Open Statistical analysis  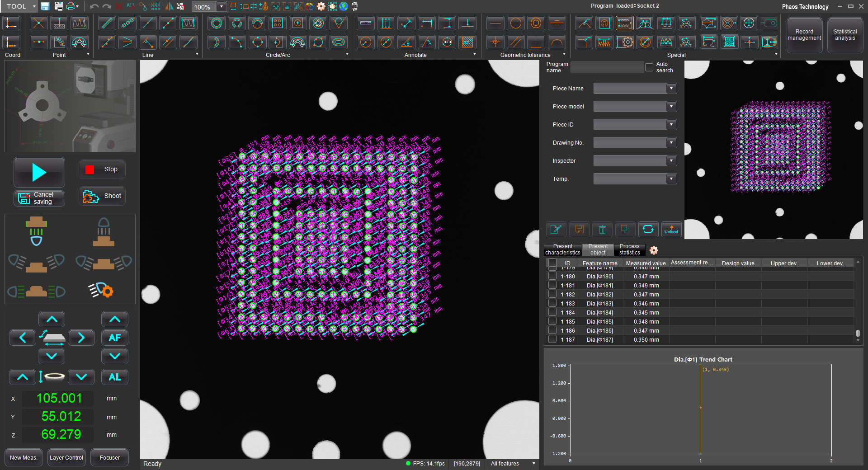(844, 35)
